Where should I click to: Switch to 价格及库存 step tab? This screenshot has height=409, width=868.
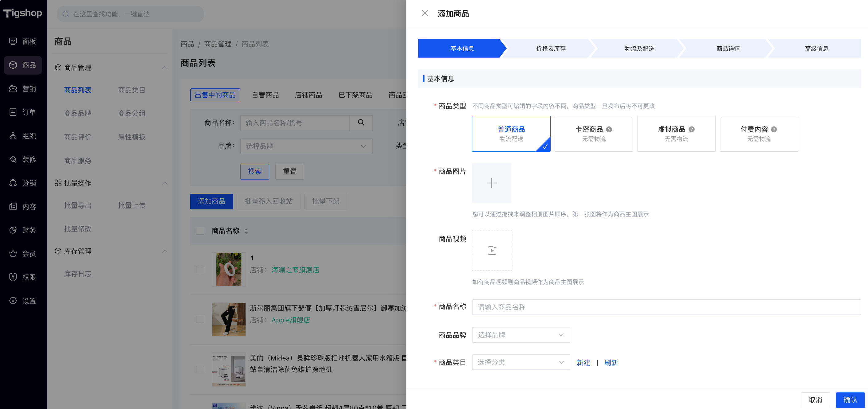[551, 49]
